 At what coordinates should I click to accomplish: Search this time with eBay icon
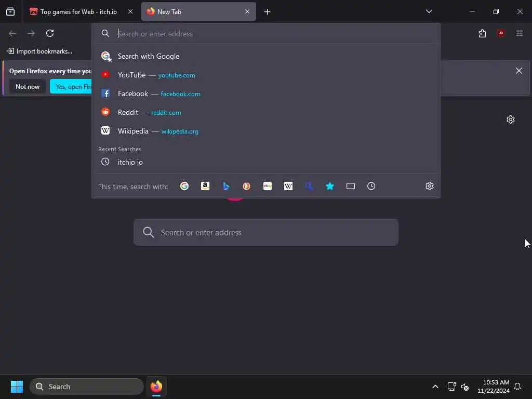coord(268,186)
